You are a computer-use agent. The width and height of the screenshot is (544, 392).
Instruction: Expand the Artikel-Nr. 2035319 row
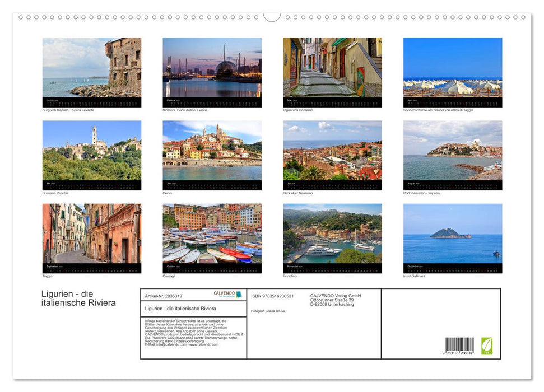(x=166, y=296)
